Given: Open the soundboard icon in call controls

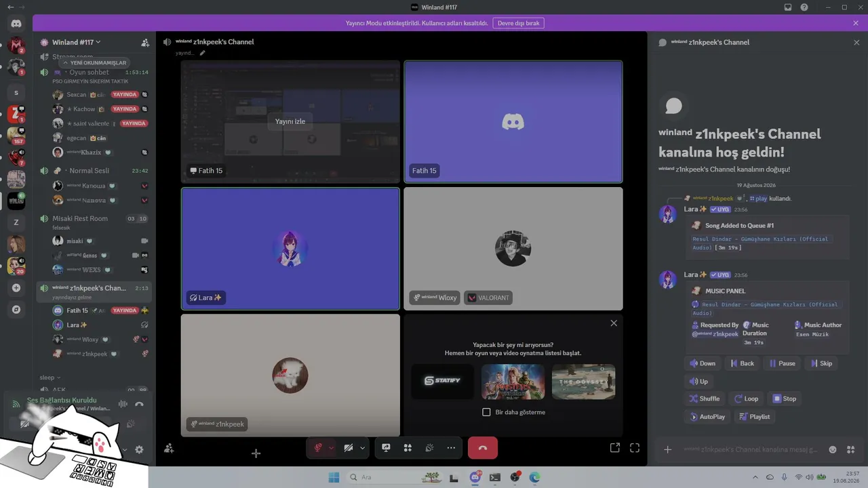Looking at the screenshot, I should click(429, 448).
